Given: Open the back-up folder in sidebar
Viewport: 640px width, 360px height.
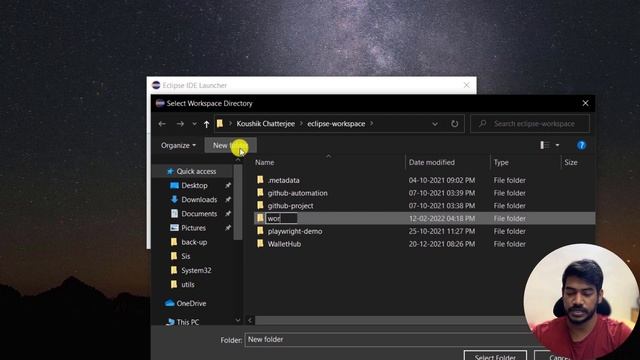Looking at the screenshot, I should [x=194, y=242].
